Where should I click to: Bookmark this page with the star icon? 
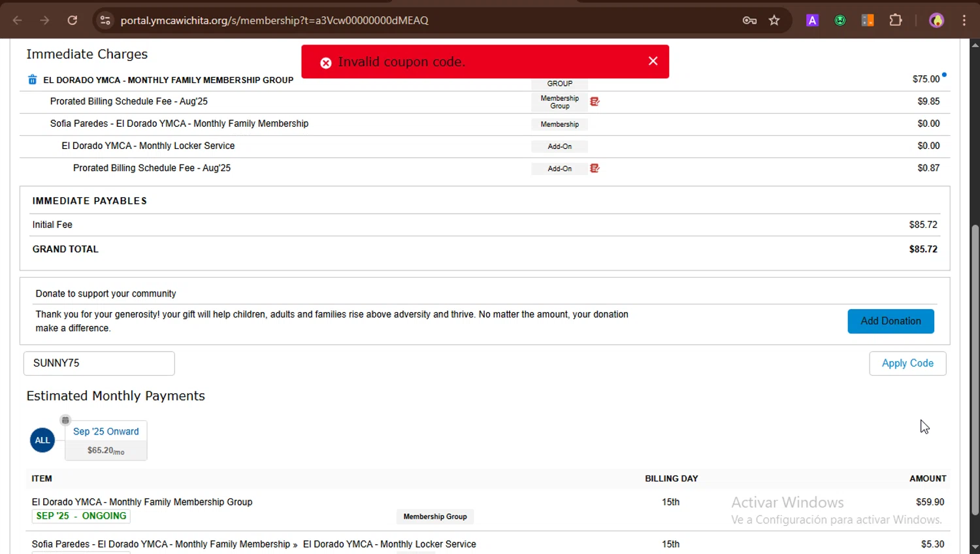pyautogui.click(x=774, y=20)
